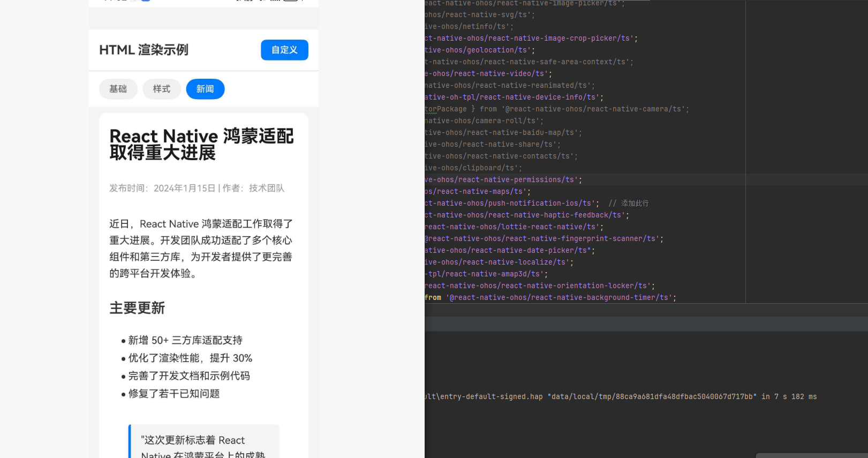This screenshot has width=868, height=458.
Task: Click the react-native-permissions/ts import line
Action: click(x=503, y=179)
